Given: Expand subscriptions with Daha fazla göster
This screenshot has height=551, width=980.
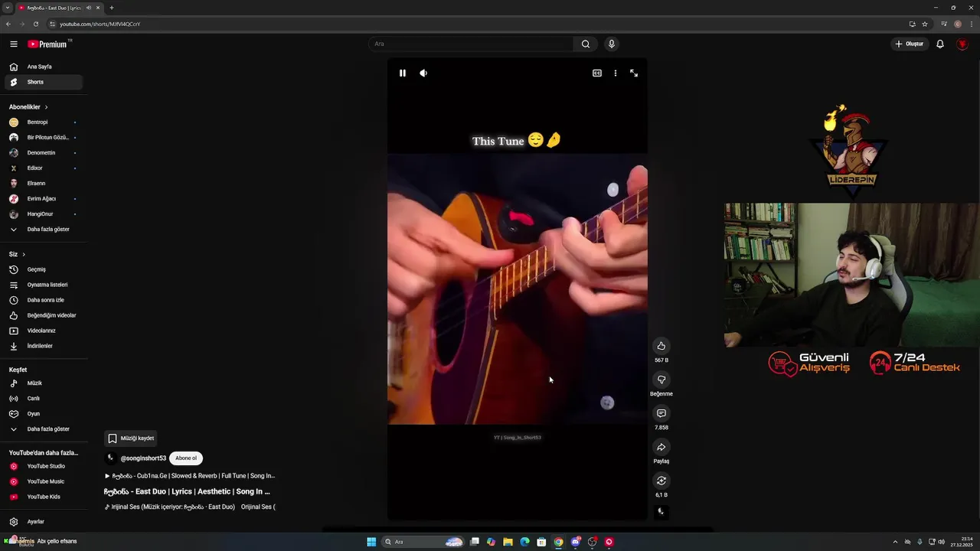Looking at the screenshot, I should pos(43,230).
